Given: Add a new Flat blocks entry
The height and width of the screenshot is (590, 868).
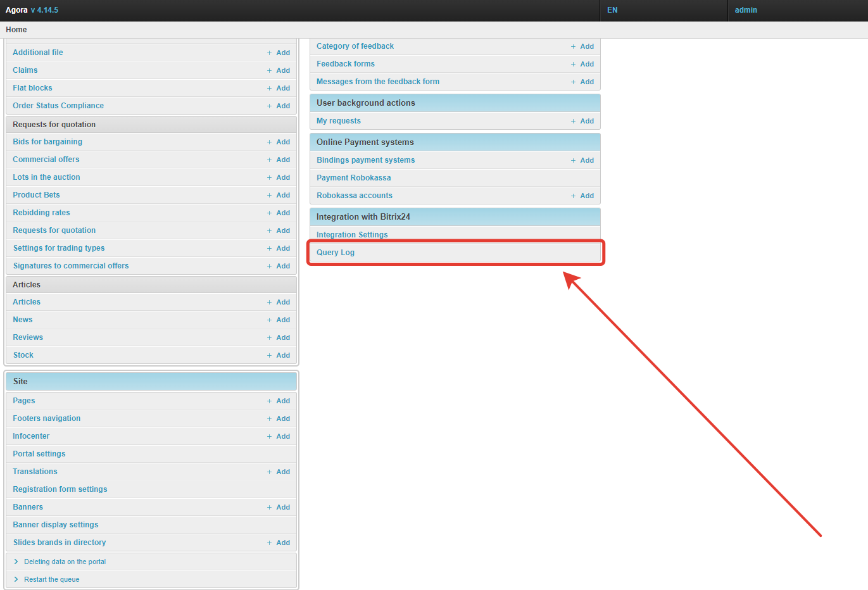Looking at the screenshot, I should pyautogui.click(x=279, y=88).
